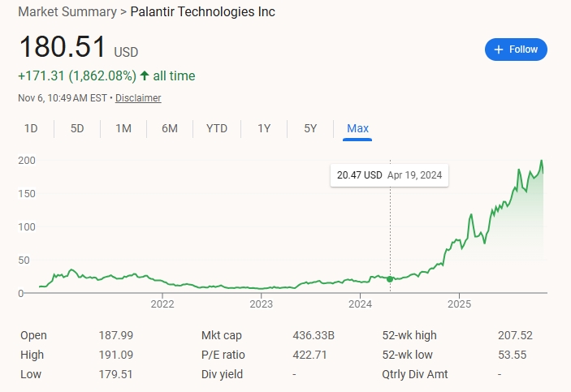
Task: Switch to the 5D time range tab
Action: click(x=77, y=128)
